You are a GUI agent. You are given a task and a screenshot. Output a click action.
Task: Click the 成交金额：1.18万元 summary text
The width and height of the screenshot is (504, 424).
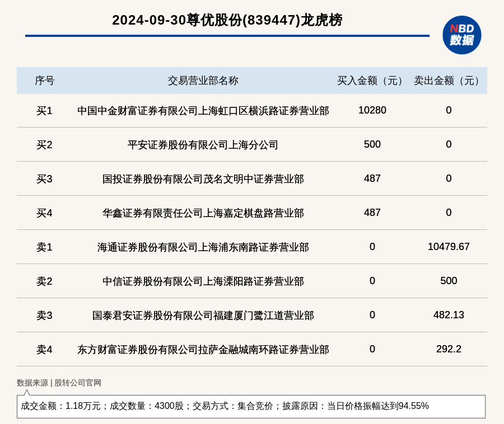click(x=60, y=406)
